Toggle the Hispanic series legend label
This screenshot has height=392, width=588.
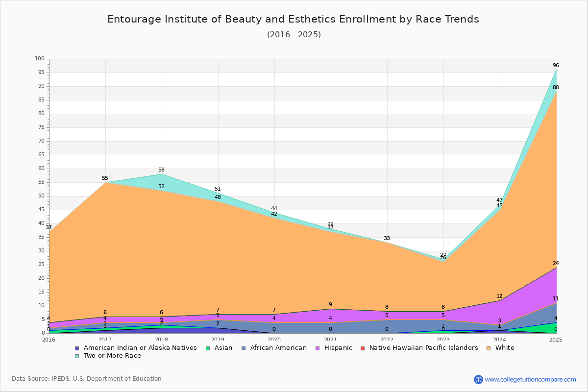pyautogui.click(x=338, y=348)
